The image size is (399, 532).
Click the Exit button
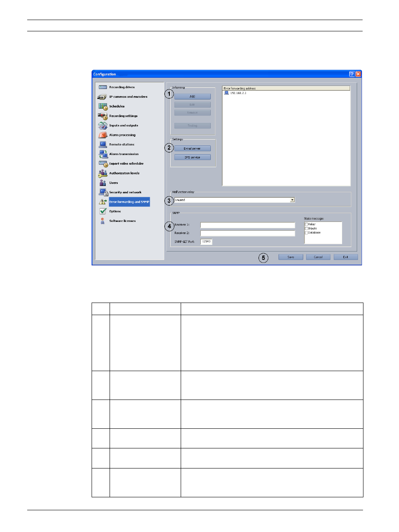coord(346,257)
